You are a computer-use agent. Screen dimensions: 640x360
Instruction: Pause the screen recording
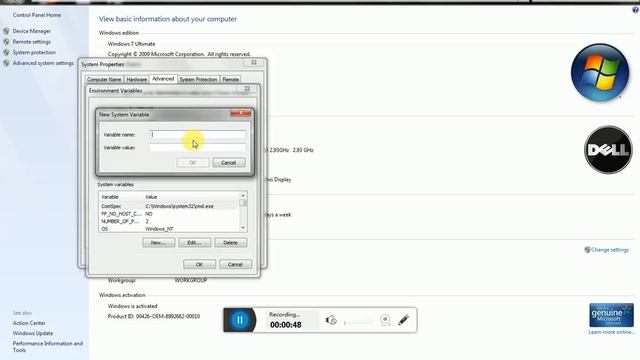[x=240, y=320]
